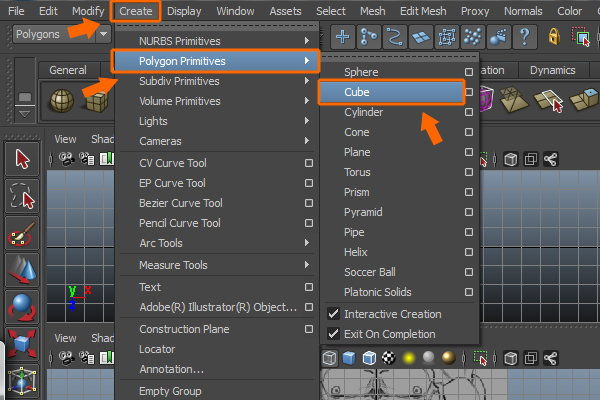This screenshot has height=400, width=600.
Task: Select Polygon Primitives menu entry
Action: pyautogui.click(x=215, y=61)
